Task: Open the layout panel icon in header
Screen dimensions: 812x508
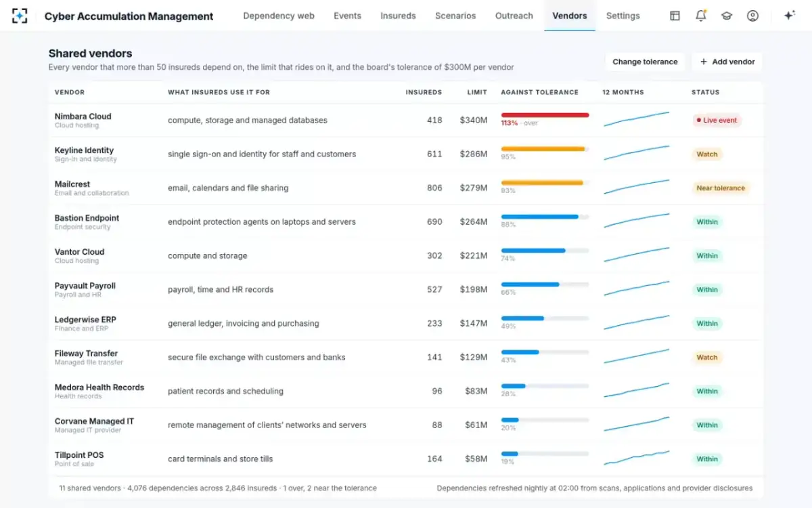Action: [x=675, y=16]
